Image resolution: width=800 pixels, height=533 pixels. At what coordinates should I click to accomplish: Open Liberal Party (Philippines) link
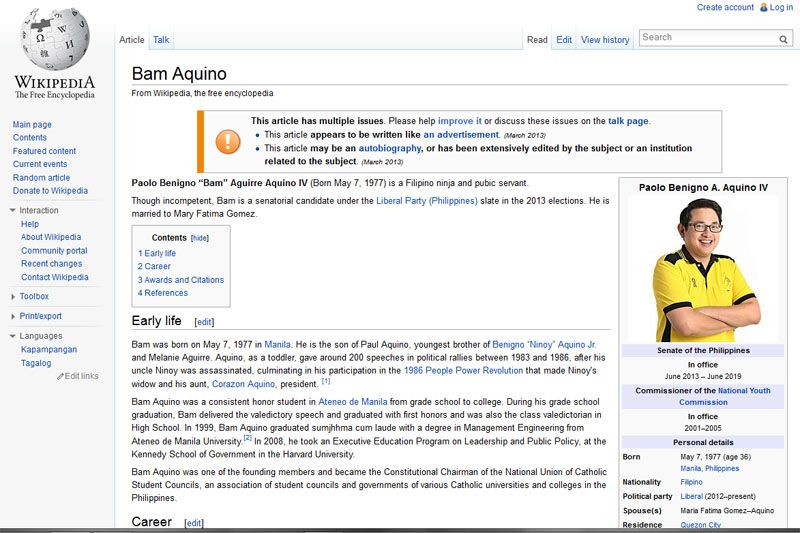(x=427, y=201)
